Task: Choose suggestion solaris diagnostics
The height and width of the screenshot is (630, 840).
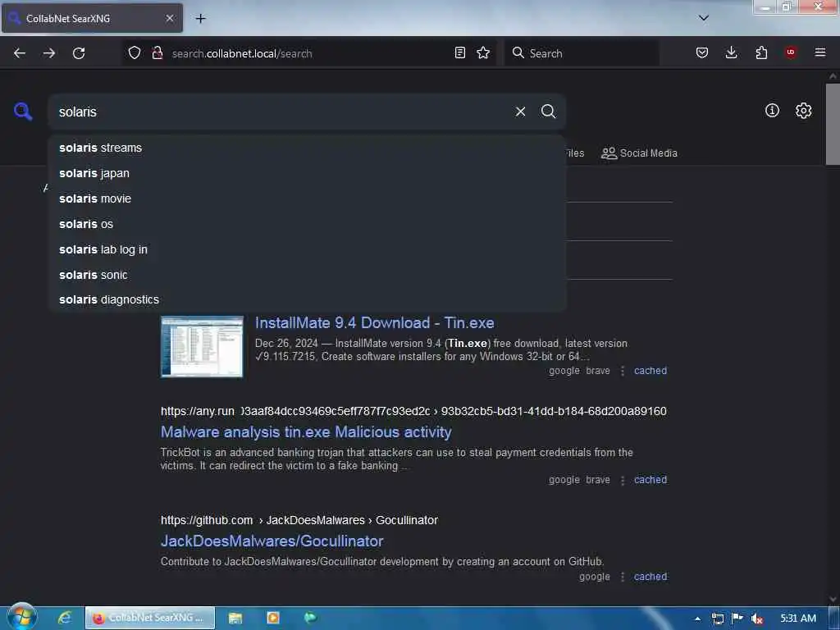Action: point(307,299)
